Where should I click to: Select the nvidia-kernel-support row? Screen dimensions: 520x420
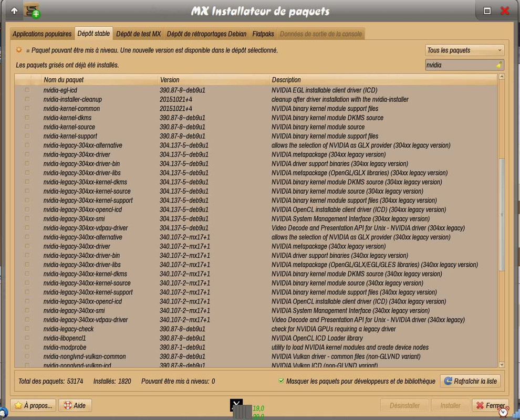tap(256, 136)
